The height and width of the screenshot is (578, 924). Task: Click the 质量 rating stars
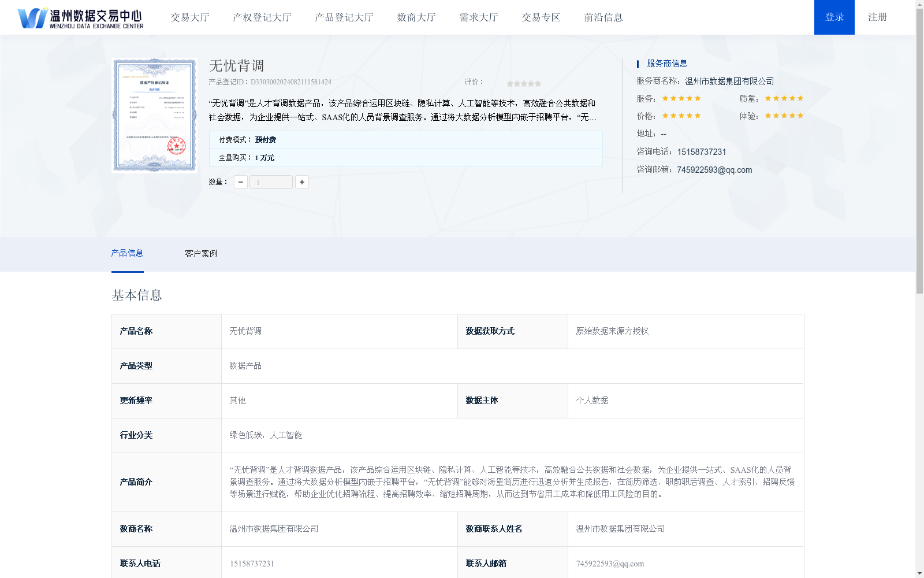tap(784, 98)
